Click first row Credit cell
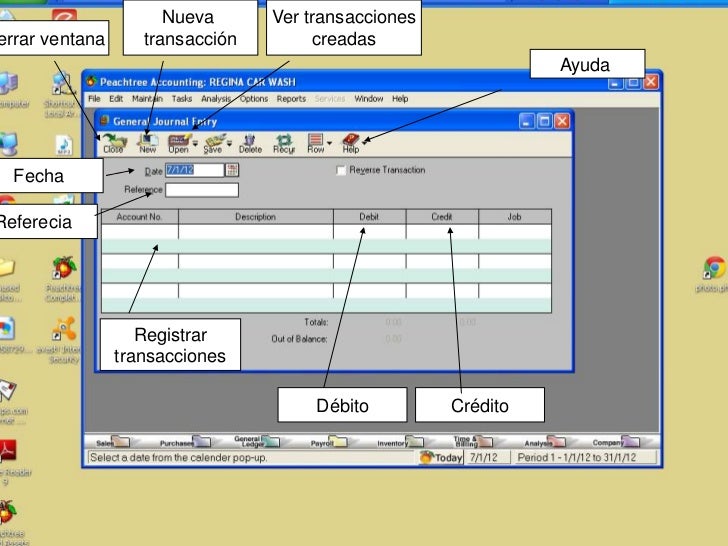 (442, 232)
